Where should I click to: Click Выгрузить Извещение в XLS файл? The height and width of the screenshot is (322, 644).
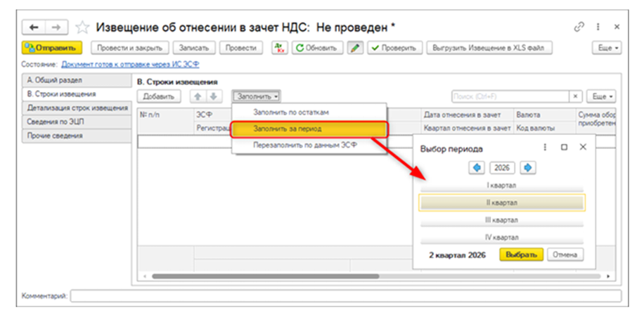point(489,48)
